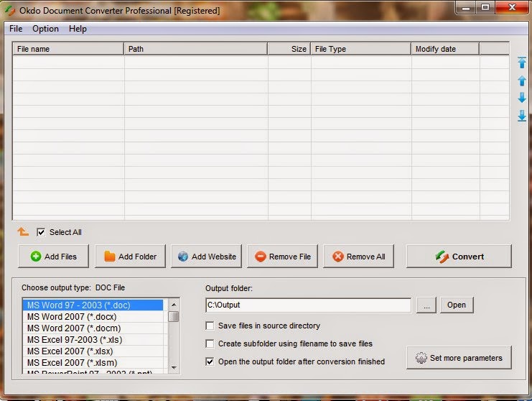This screenshot has width=532, height=401.
Task: Click the Add Files button
Action: coord(54,257)
